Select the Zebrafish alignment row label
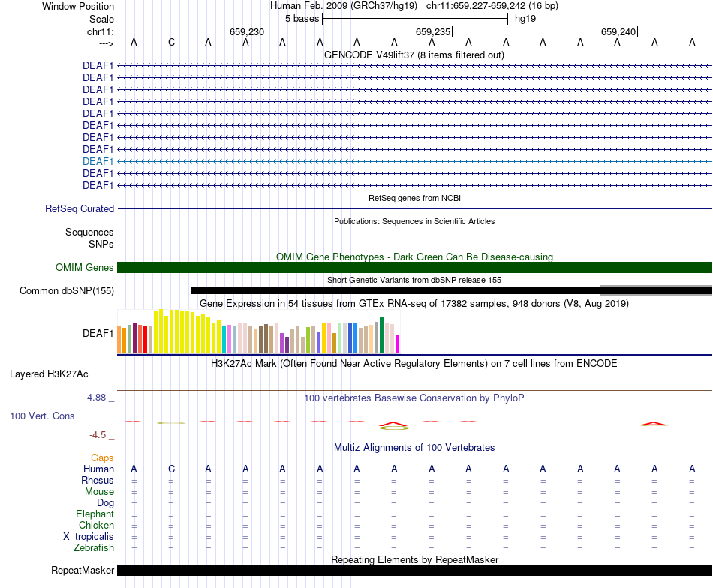 click(94, 547)
